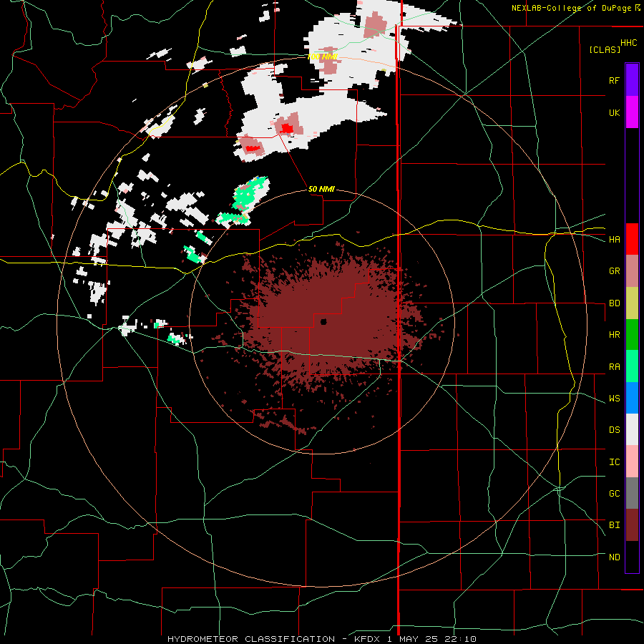
Task: Click the RA legend label
Action: pyautogui.click(x=614, y=367)
